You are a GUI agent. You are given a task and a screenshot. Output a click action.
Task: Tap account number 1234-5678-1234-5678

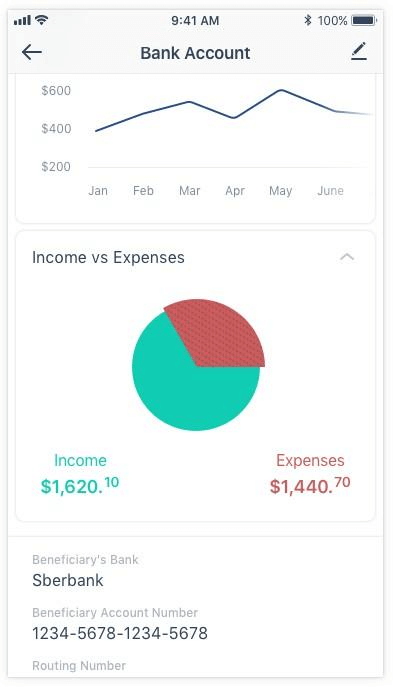click(x=120, y=633)
